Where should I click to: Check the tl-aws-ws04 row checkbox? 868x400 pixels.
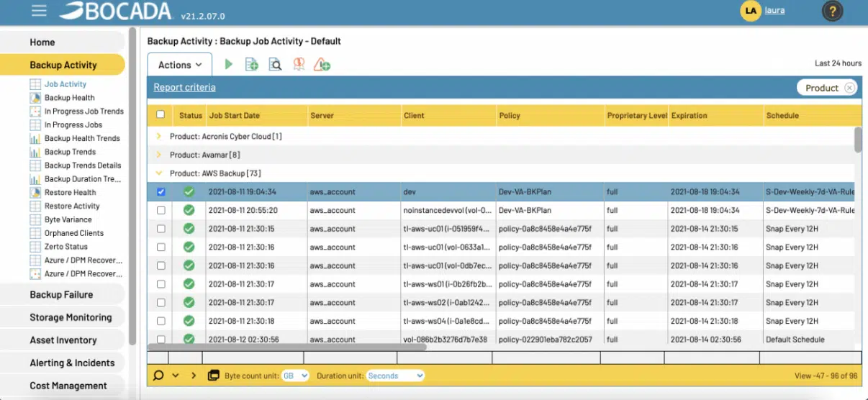[x=161, y=321]
